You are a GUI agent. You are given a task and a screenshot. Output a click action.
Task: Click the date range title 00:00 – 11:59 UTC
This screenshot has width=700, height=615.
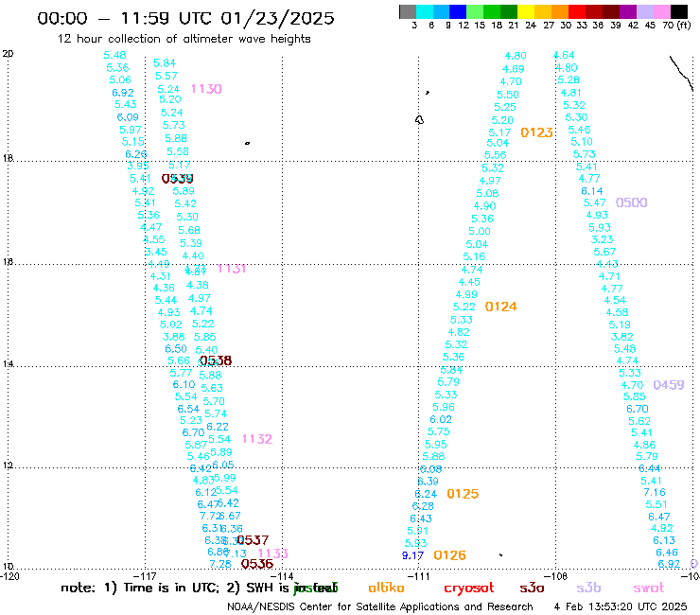[185, 18]
